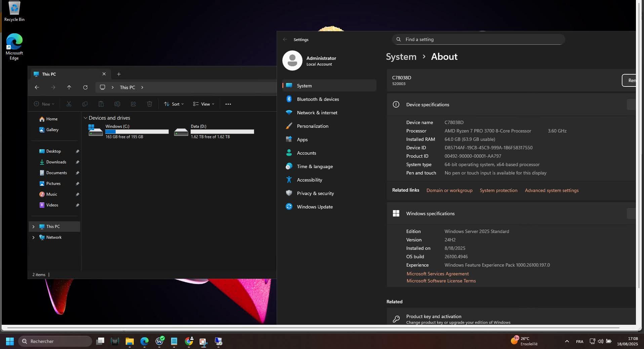Open Accounts settings
Screen dimensions: 644x349
(x=329, y=153)
